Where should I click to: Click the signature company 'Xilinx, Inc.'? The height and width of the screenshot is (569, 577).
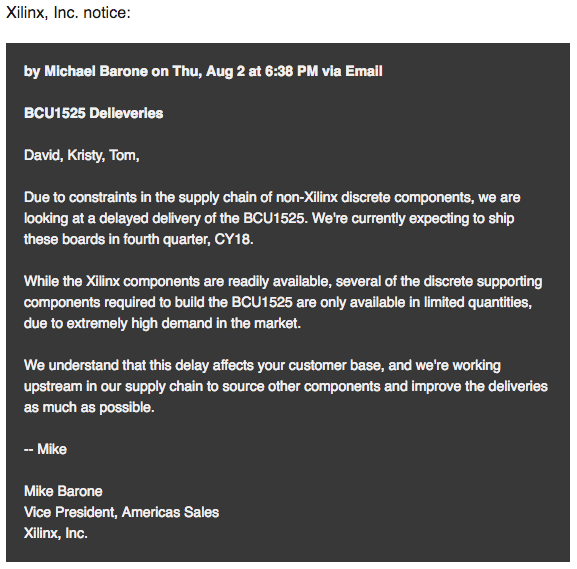(56, 533)
